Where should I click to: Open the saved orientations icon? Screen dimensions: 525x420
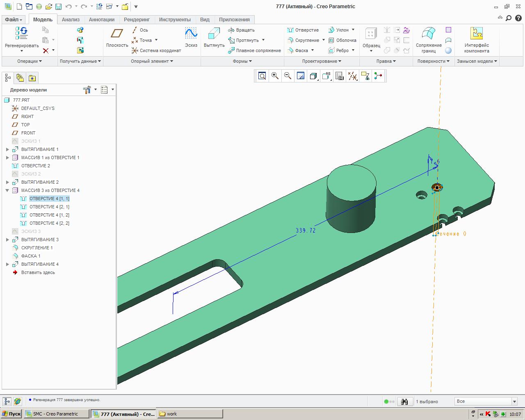pos(326,76)
